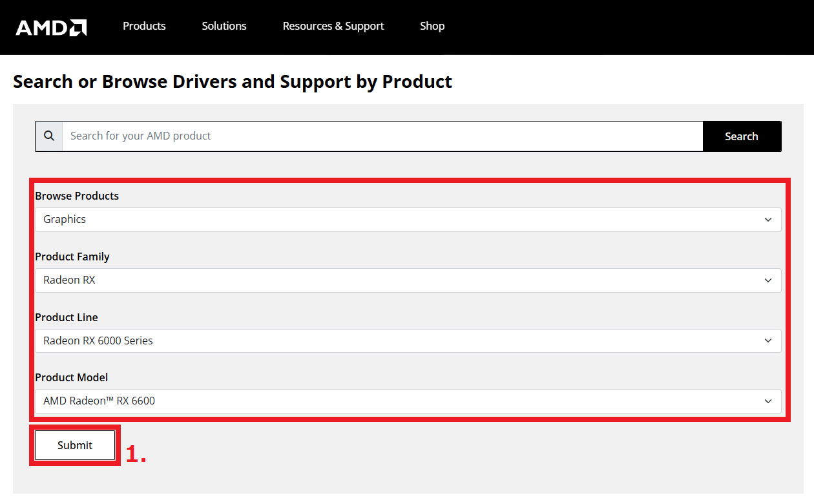Open the Resources & Support menu
The image size is (814, 504).
[333, 26]
